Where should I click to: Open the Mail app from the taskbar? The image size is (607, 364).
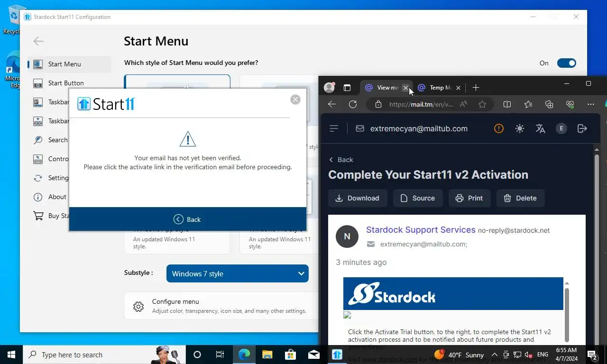coord(314,355)
